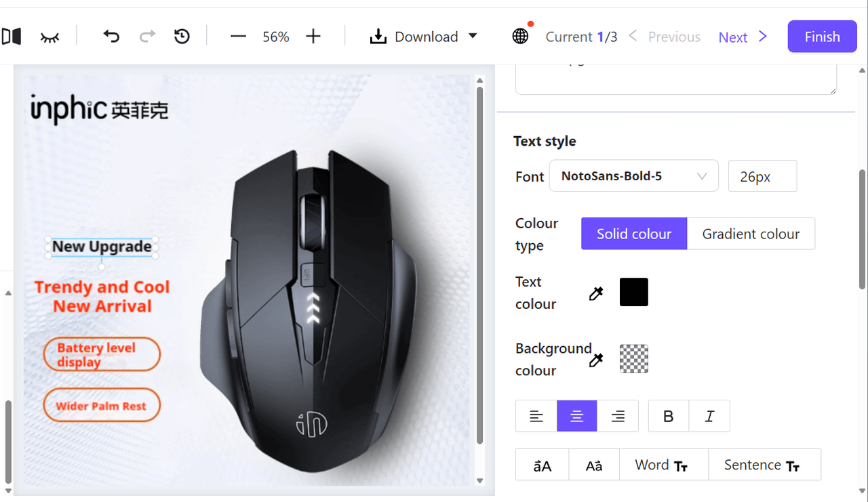
Task: Toggle the closed-eye hide icon
Action: pos(50,37)
